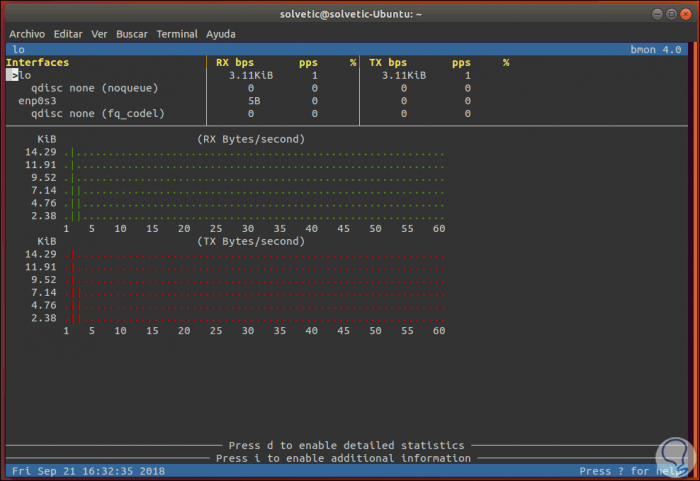
Task: Click the (RX Bytes/second) graph title
Action: point(251,139)
